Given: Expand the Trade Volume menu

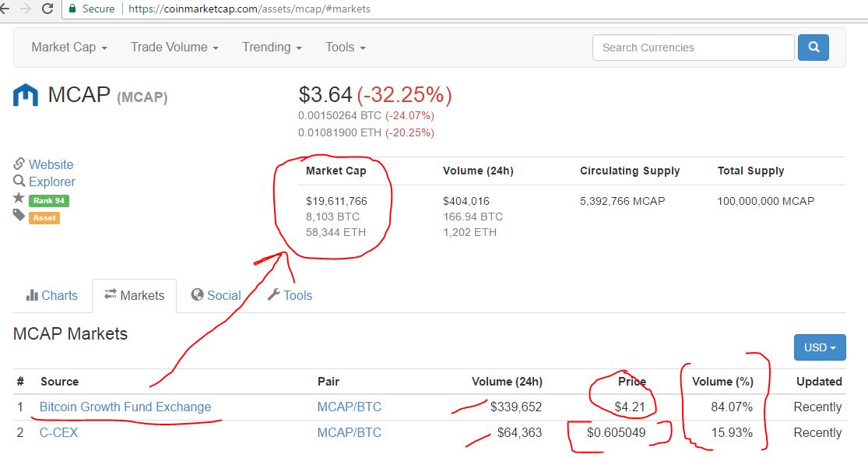Looking at the screenshot, I should click(x=174, y=47).
